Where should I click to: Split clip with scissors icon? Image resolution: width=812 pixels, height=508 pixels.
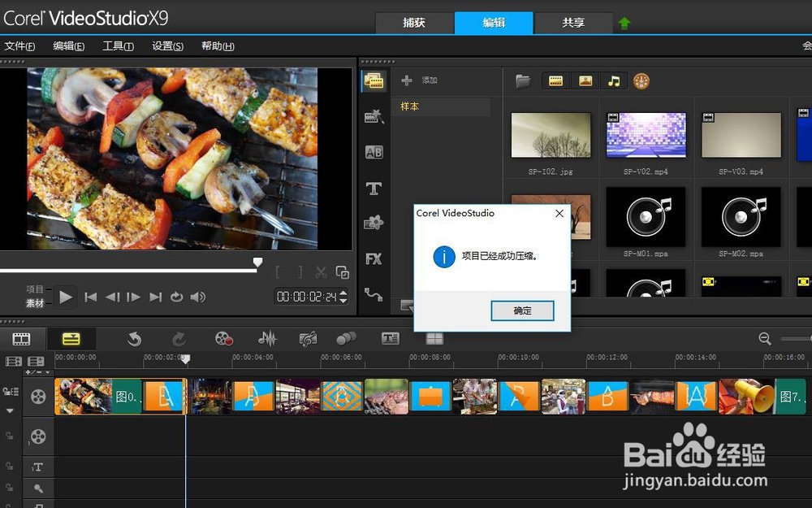point(321,272)
